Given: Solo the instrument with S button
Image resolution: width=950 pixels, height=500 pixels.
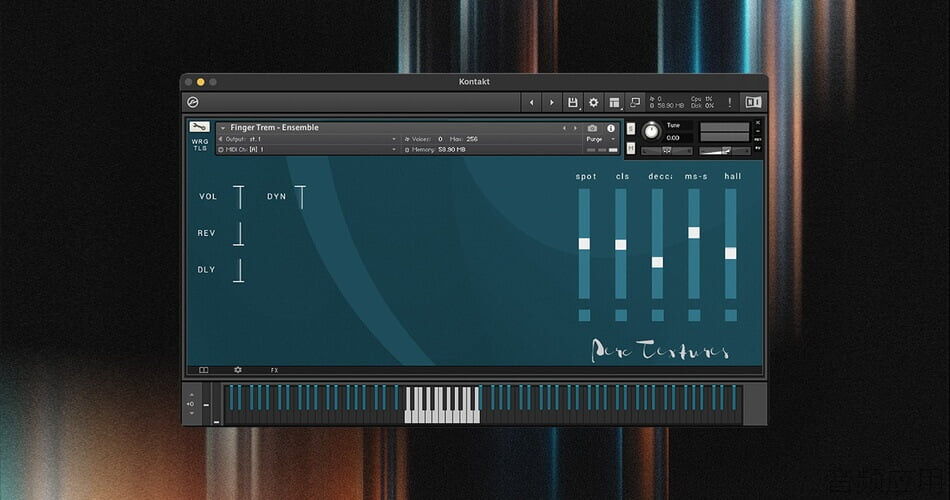Looking at the screenshot, I should [631, 128].
